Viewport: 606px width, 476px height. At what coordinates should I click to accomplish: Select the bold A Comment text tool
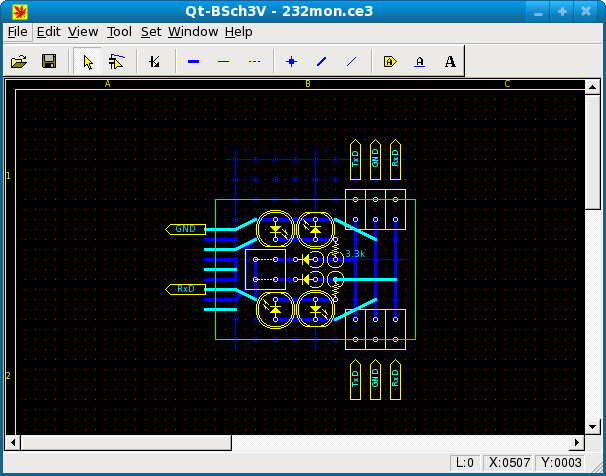450,62
